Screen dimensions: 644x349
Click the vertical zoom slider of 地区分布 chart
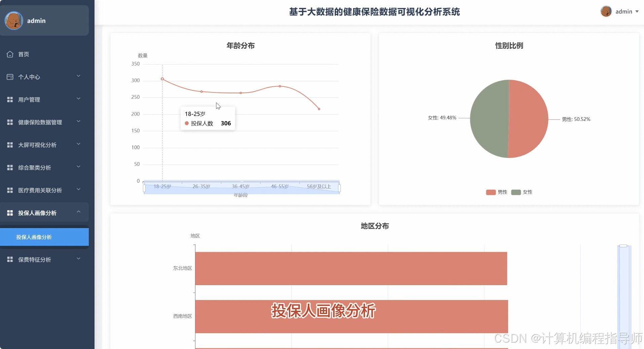[623, 296]
